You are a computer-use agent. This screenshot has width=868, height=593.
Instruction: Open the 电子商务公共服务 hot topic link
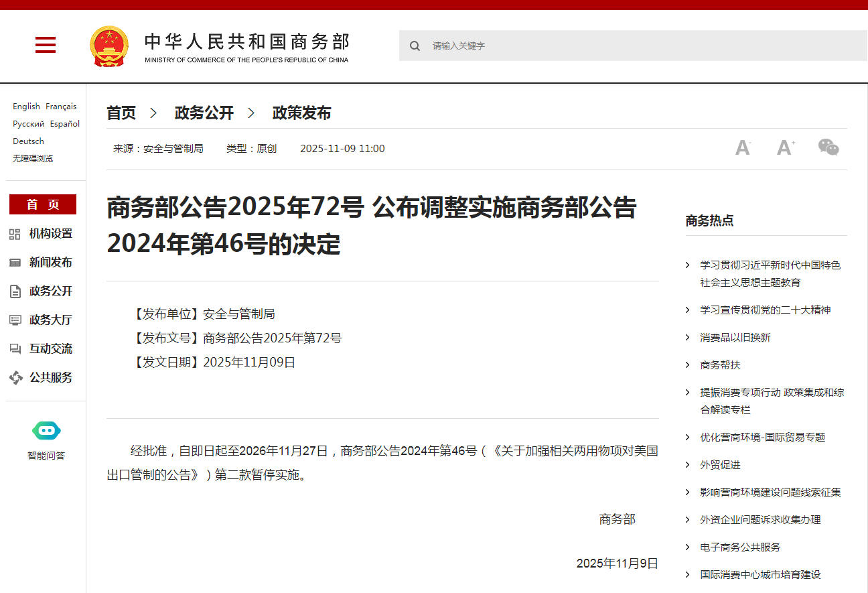click(740, 547)
